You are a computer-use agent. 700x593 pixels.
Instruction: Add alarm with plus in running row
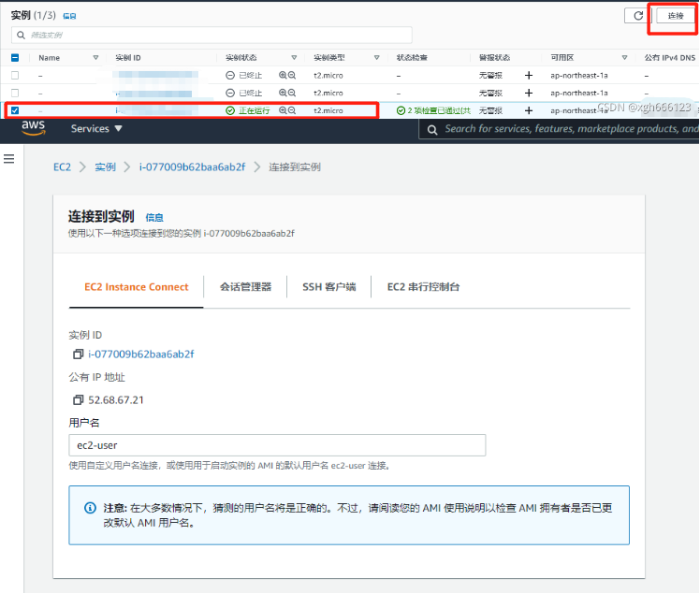[x=529, y=110]
